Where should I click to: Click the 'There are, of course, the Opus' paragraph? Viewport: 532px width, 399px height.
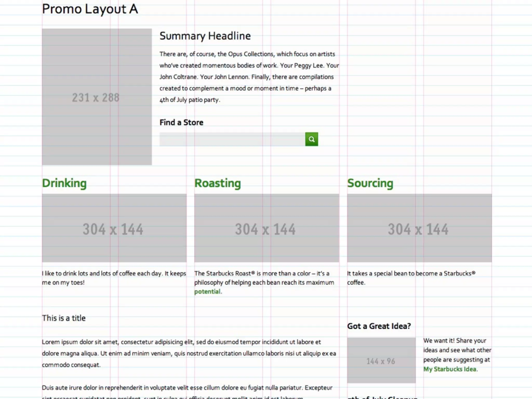coord(249,77)
